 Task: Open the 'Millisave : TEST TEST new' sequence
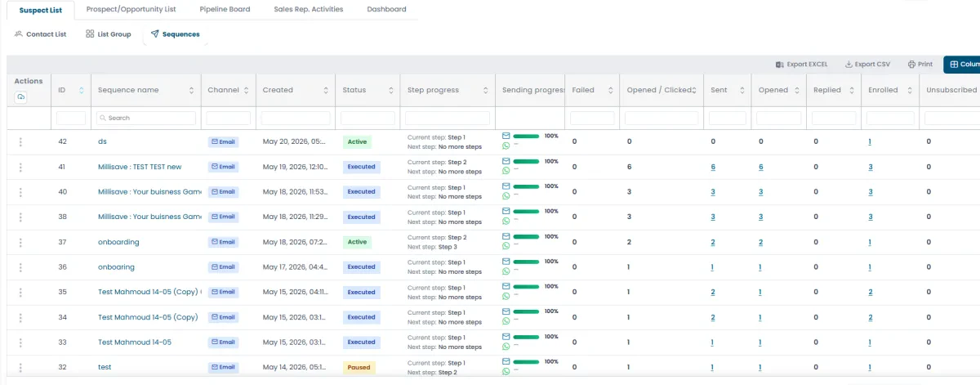(140, 167)
